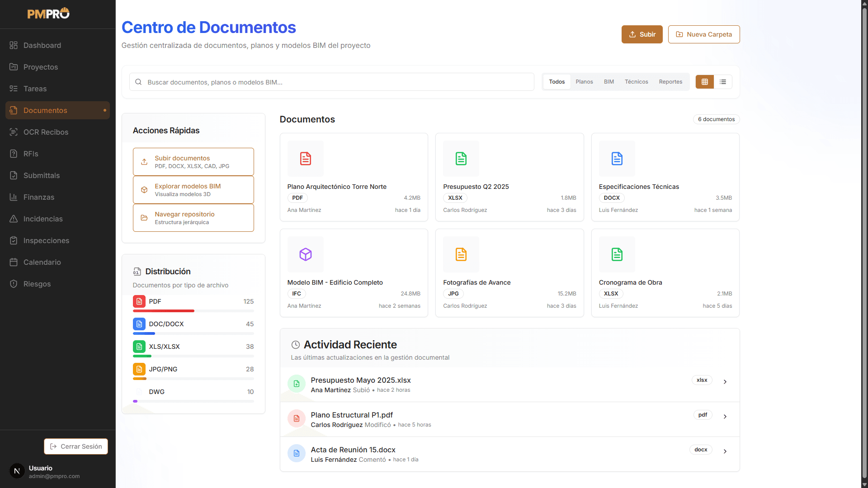Click the Incidencias warning triangle icon
This screenshot has width=868, height=488.
[14, 219]
